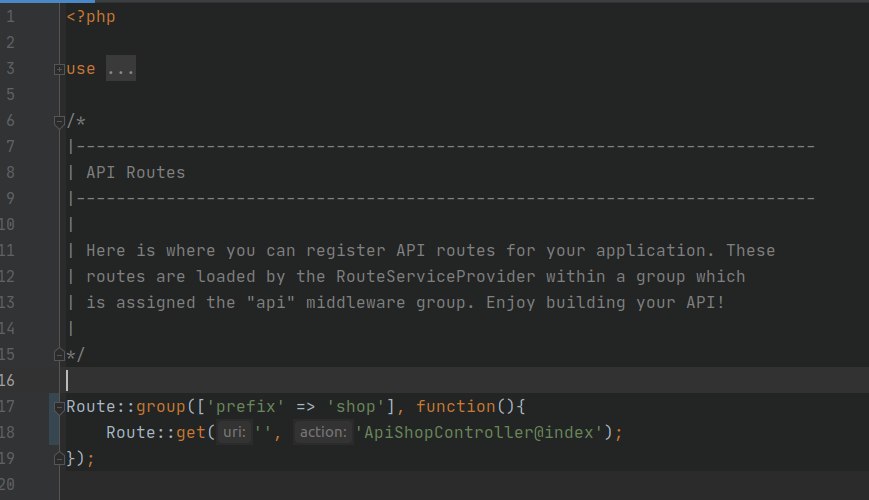Click the 'prefix' string key

[x=245, y=407]
